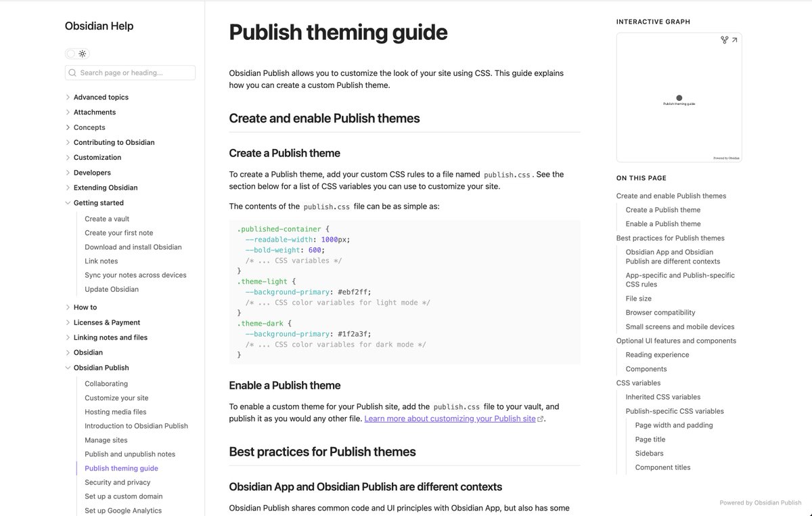The image size is (812, 516).
Task: Focus the Search page or heading field
Action: point(130,72)
